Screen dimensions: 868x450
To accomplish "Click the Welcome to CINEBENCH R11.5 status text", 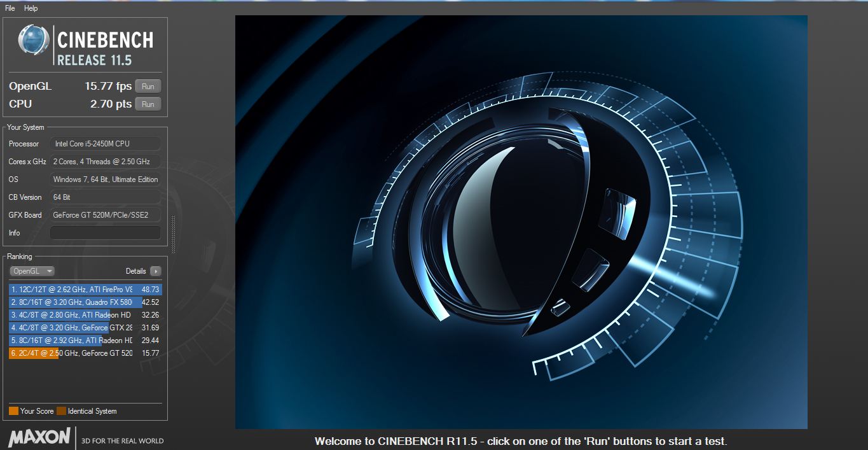I will click(521, 441).
